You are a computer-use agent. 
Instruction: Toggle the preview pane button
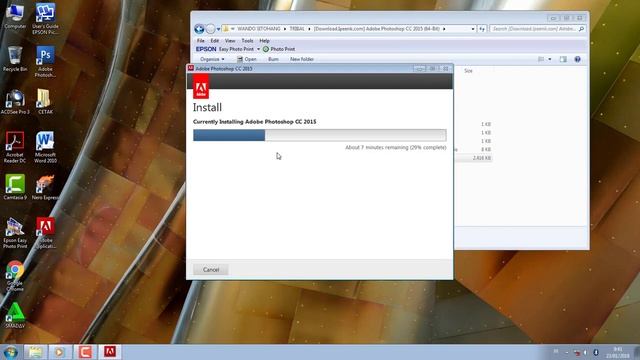point(563,60)
